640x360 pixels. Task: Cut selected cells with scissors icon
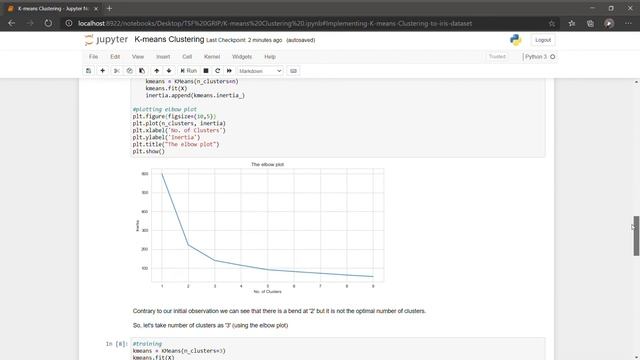117,71
